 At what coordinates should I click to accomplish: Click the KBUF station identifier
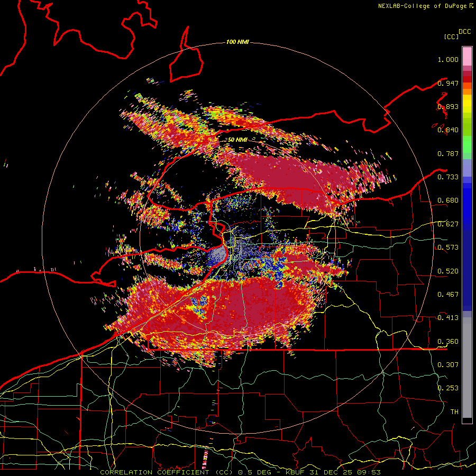(296, 472)
